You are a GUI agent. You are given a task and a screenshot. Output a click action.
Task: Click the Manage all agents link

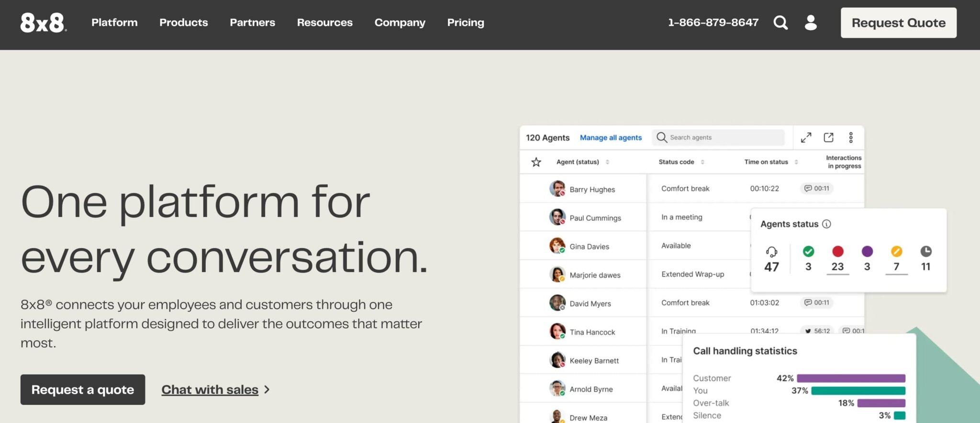(611, 137)
